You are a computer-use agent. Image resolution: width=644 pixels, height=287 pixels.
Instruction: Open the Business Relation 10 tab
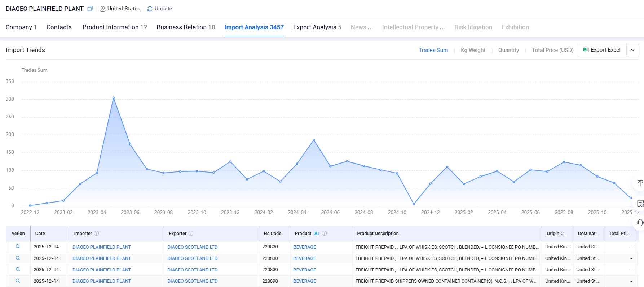click(186, 27)
